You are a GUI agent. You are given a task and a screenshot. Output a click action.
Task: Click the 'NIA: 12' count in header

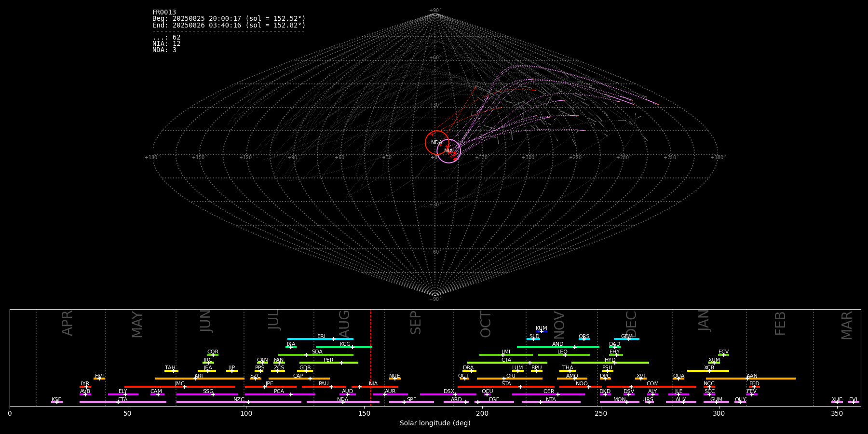166,43
